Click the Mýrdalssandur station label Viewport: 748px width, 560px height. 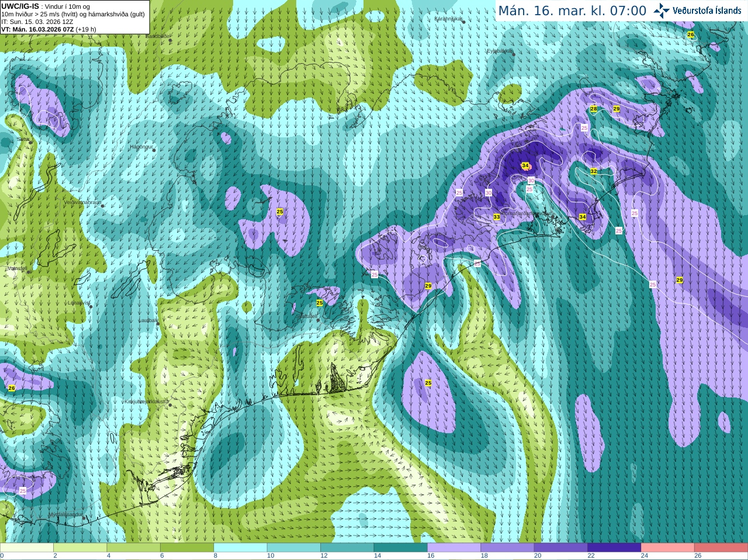coord(65,514)
